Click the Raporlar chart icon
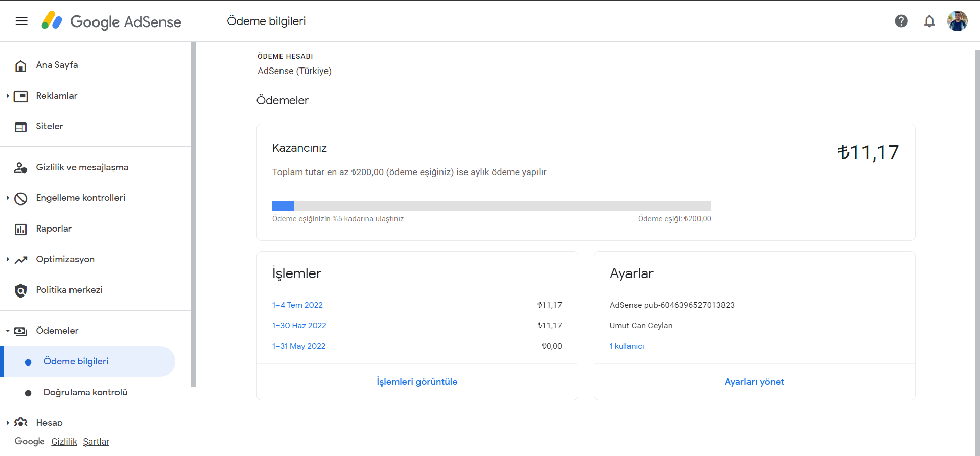 [x=21, y=229]
